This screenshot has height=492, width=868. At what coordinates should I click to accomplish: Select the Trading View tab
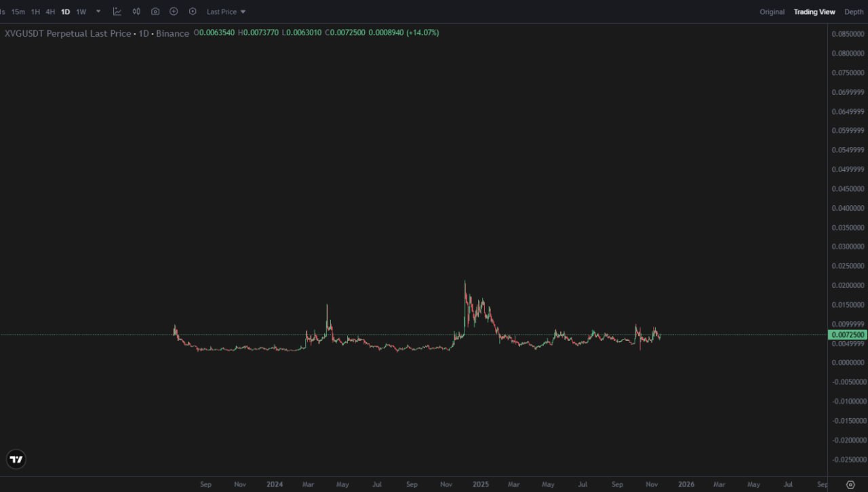pyautogui.click(x=814, y=12)
